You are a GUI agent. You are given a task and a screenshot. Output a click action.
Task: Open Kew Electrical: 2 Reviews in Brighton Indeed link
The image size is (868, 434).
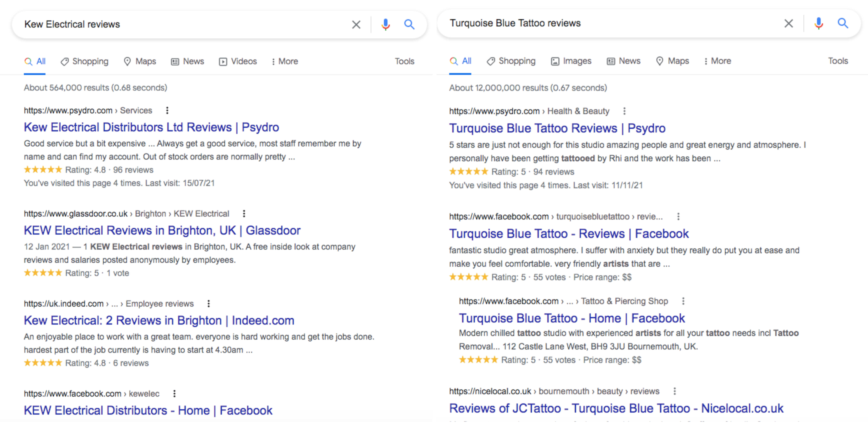pos(159,320)
